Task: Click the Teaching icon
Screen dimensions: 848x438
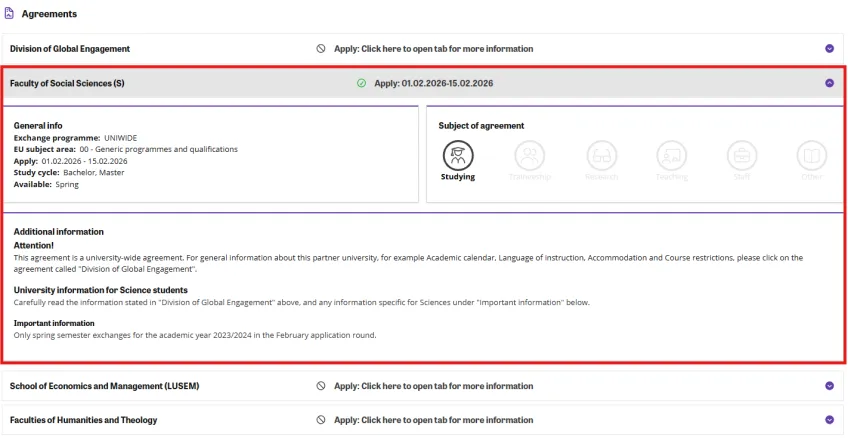Action: click(x=672, y=155)
